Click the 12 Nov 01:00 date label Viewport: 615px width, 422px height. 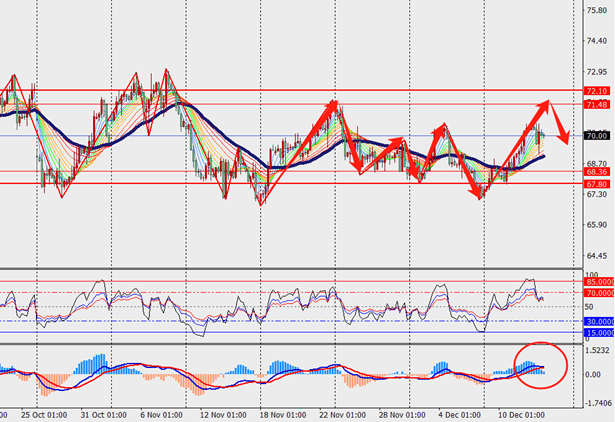point(223,415)
